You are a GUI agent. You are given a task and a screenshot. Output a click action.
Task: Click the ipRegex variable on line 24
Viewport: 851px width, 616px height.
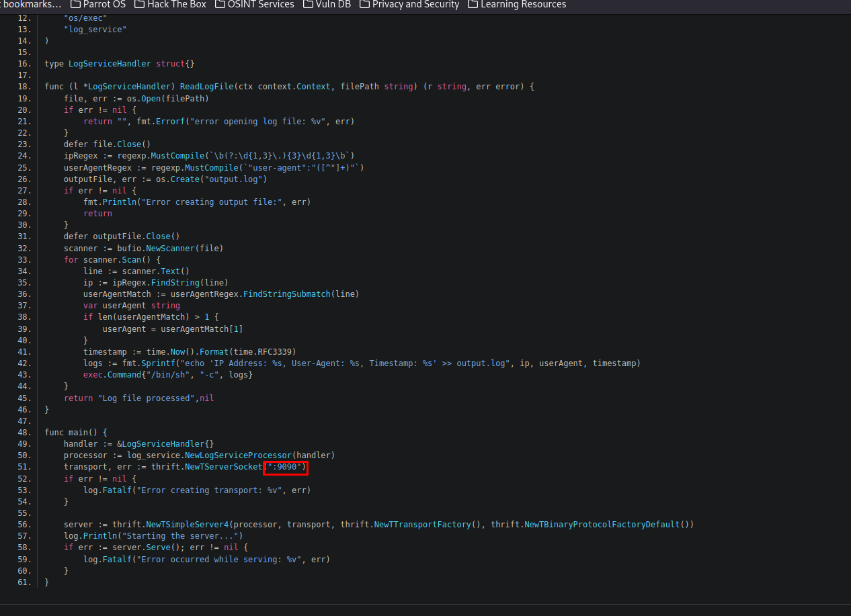[x=81, y=156]
